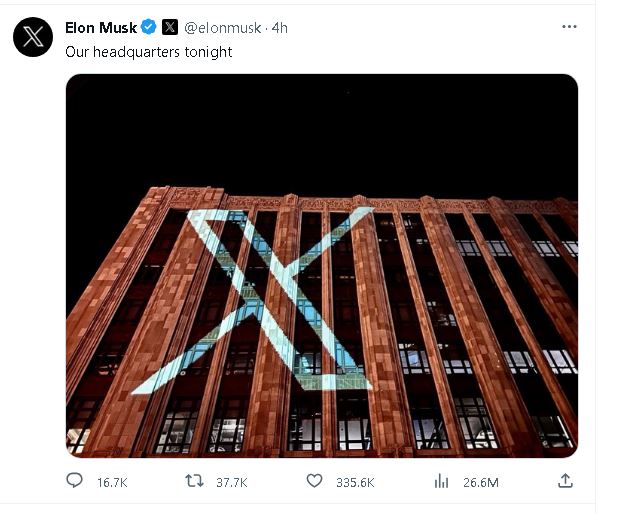Open the share post menu
The height and width of the screenshot is (514, 625).
[x=565, y=481]
